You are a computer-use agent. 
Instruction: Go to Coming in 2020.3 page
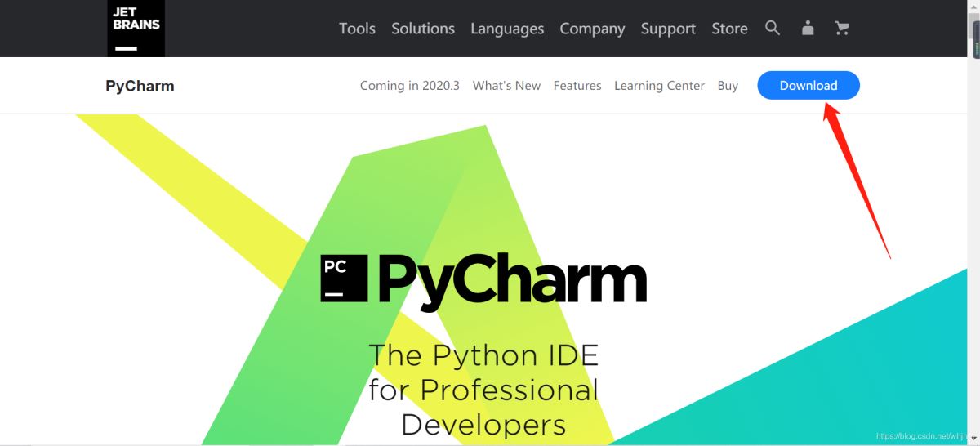[x=410, y=86]
